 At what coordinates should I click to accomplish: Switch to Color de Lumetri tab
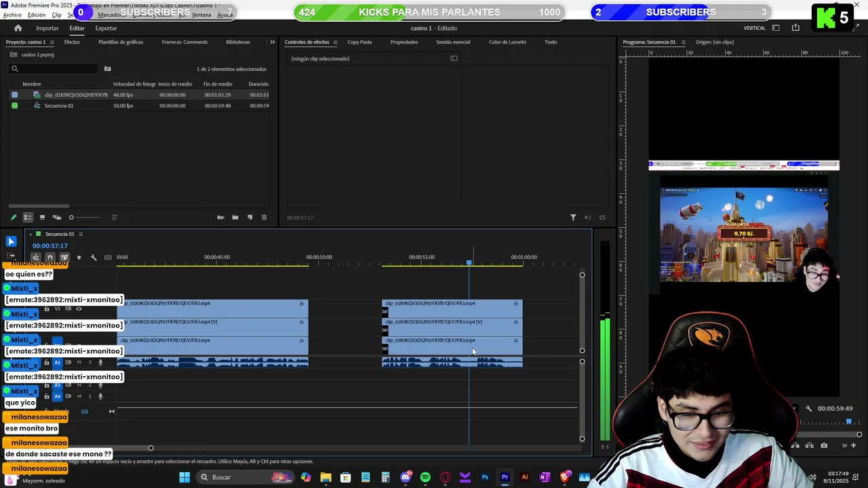507,42
